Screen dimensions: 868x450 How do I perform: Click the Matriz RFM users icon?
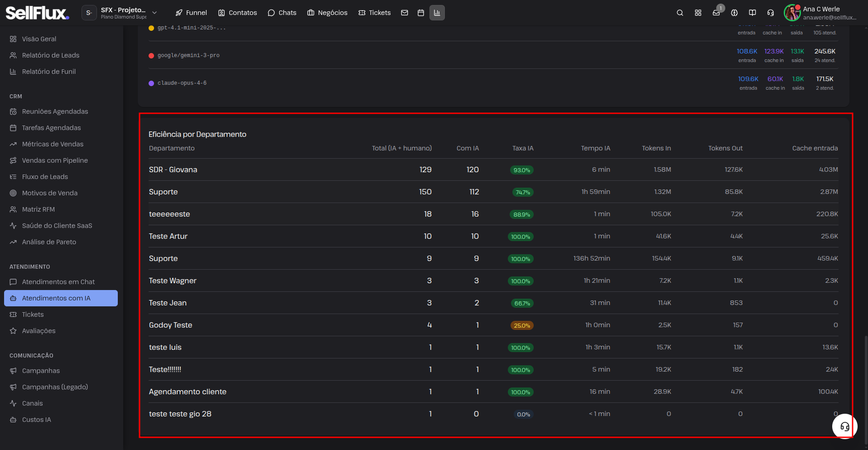pyautogui.click(x=13, y=209)
